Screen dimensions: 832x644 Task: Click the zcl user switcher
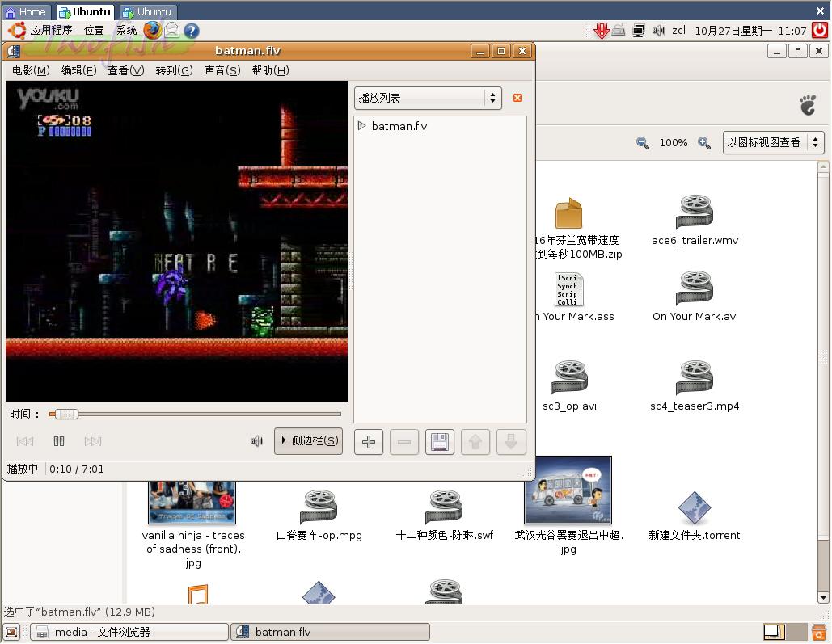point(678,30)
